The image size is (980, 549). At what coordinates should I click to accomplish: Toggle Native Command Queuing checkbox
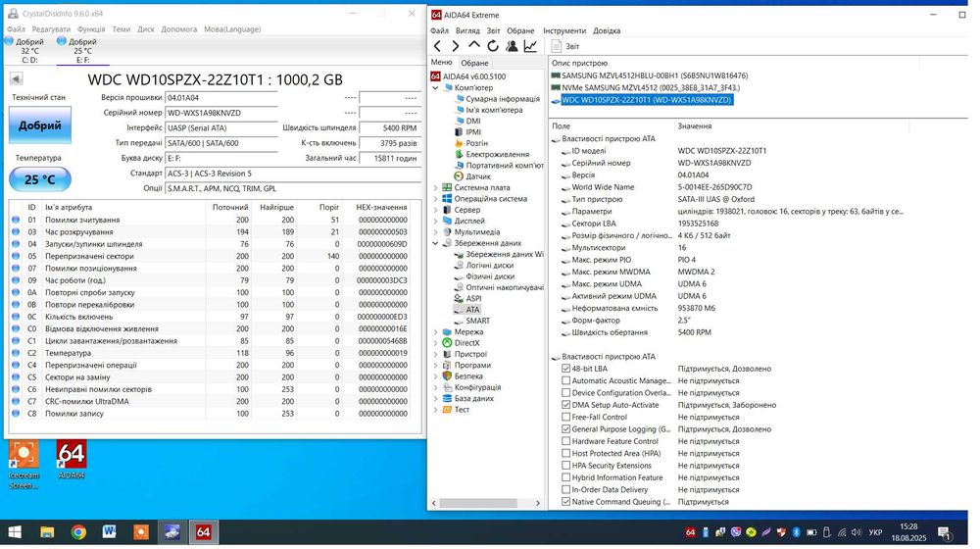point(565,502)
